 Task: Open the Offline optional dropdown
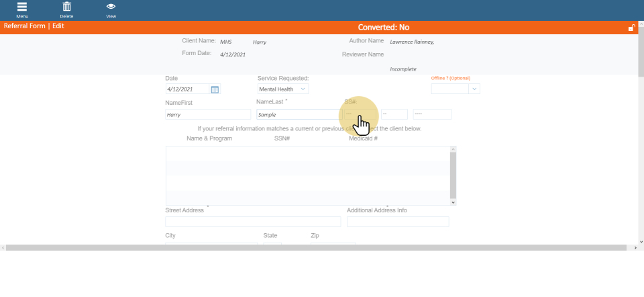click(x=475, y=89)
